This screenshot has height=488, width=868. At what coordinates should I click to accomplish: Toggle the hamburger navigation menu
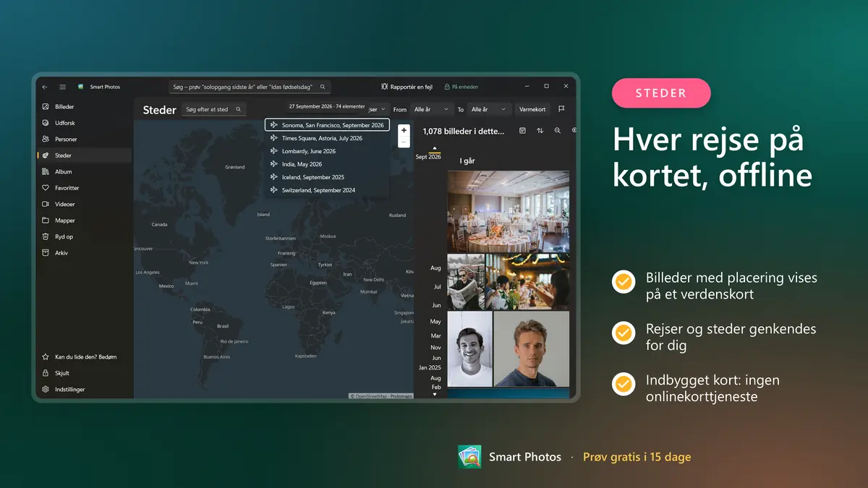tap(63, 87)
